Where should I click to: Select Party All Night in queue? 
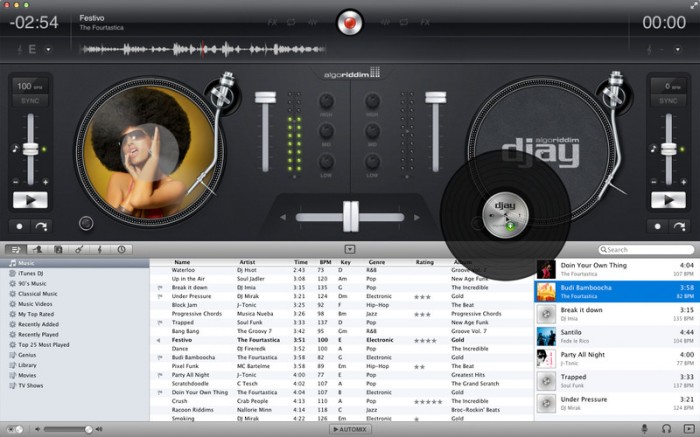[617, 358]
